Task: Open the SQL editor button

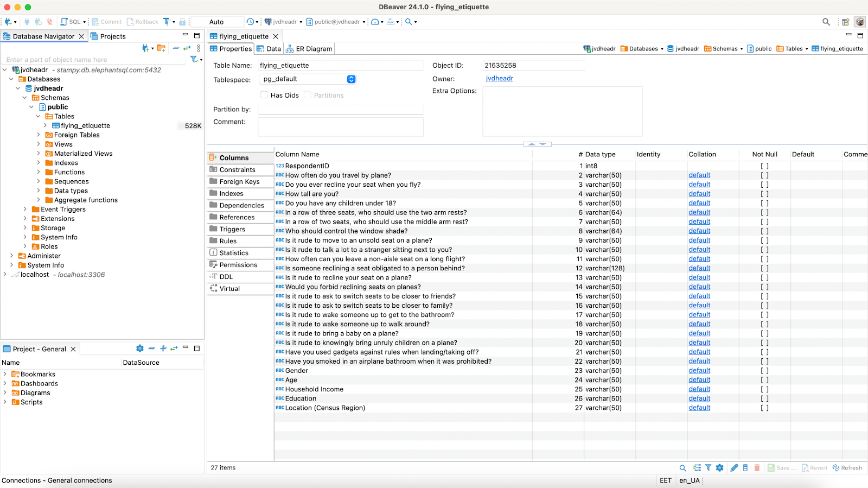Action: tap(71, 22)
